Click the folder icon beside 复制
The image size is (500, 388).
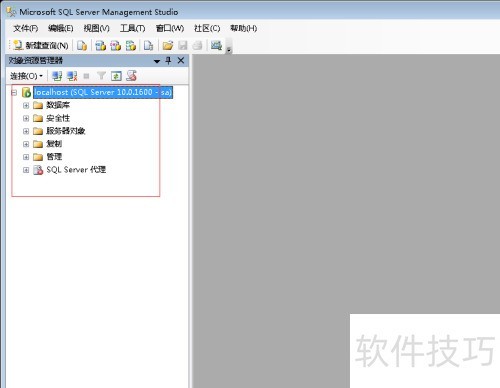[38, 144]
